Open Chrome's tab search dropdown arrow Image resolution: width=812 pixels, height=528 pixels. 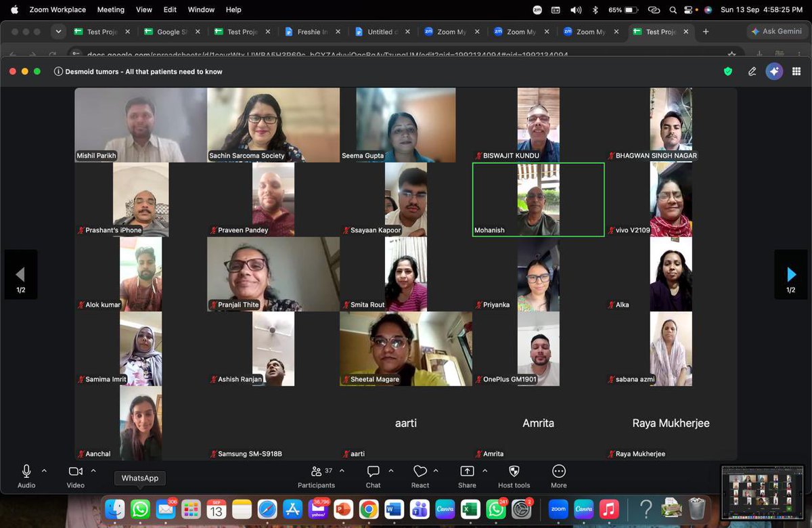(x=58, y=32)
